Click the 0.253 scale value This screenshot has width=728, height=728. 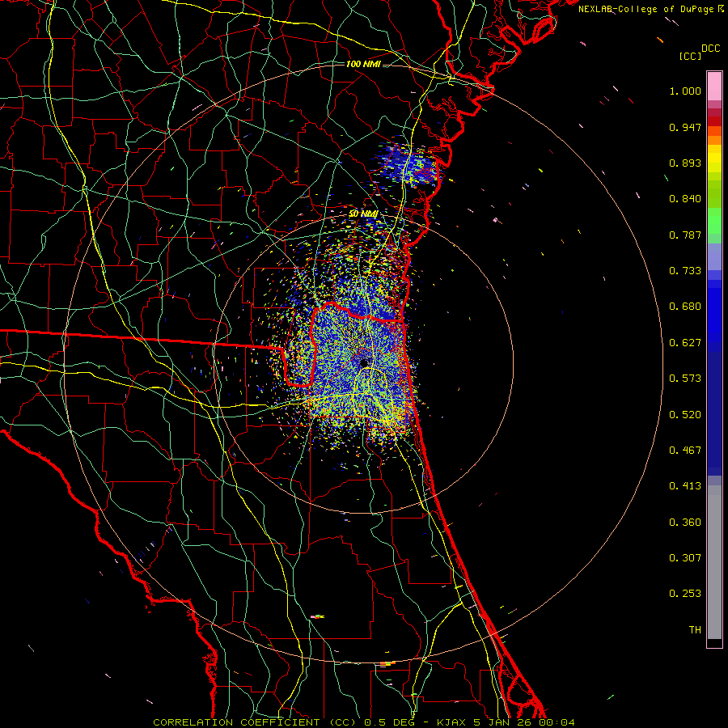coord(685,594)
